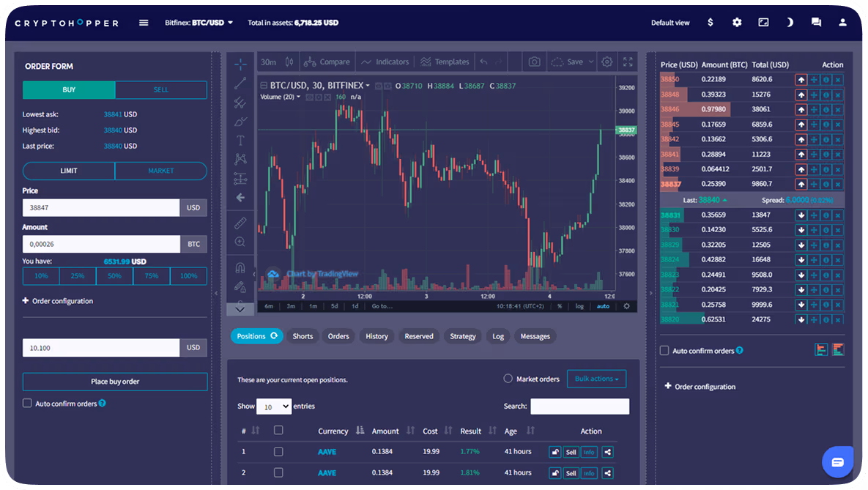The height and width of the screenshot is (490, 868).
Task: Toggle dark mode moon icon
Action: coord(790,23)
